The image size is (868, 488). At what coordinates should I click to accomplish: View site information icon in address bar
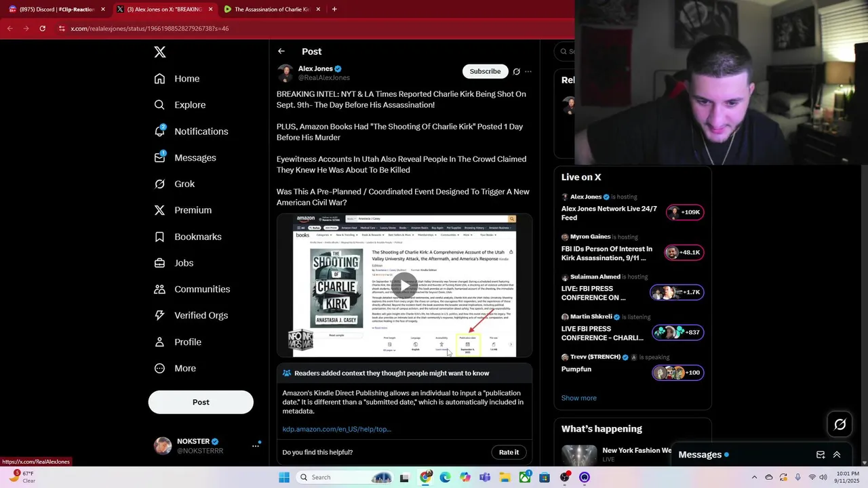click(x=62, y=28)
